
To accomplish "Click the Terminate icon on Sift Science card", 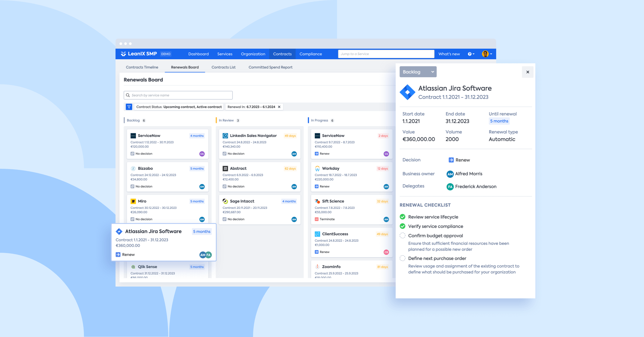I will 317,219.
